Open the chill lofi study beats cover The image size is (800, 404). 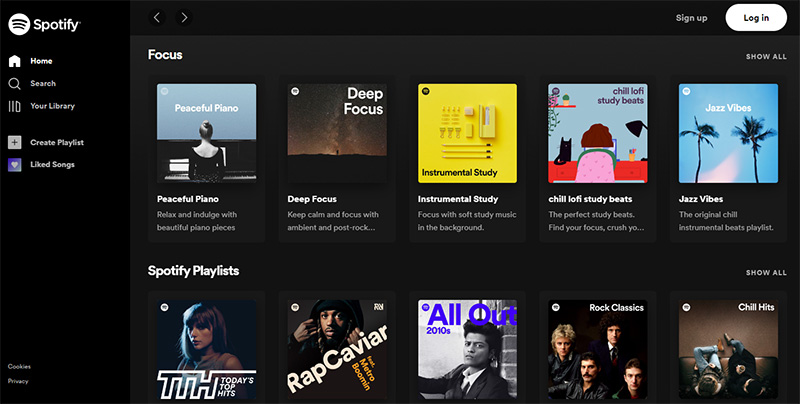(598, 133)
